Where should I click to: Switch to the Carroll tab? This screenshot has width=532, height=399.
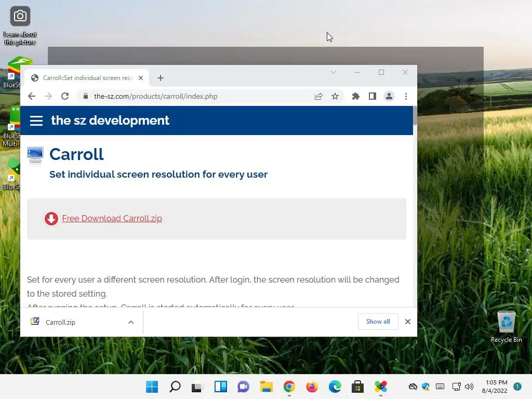click(x=88, y=78)
